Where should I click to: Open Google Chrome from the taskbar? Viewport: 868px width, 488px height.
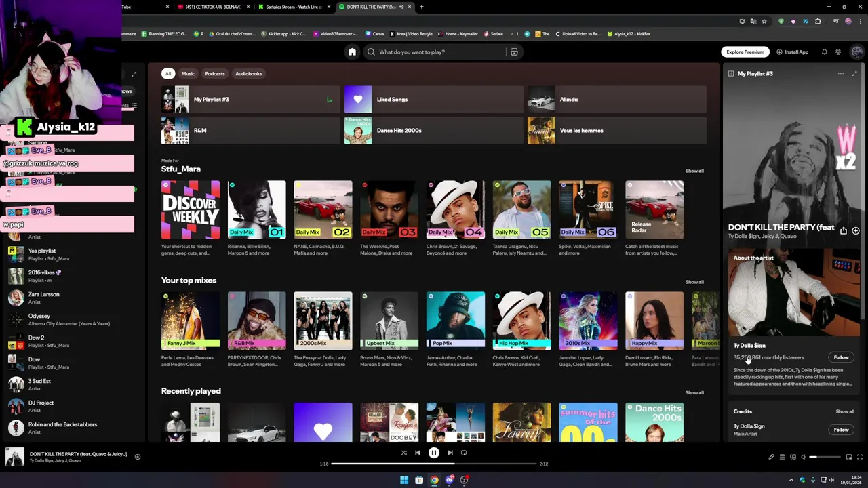[434, 480]
